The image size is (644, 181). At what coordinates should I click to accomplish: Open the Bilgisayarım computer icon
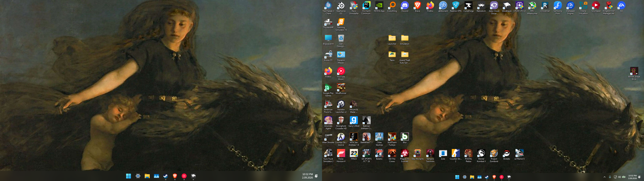point(328,40)
